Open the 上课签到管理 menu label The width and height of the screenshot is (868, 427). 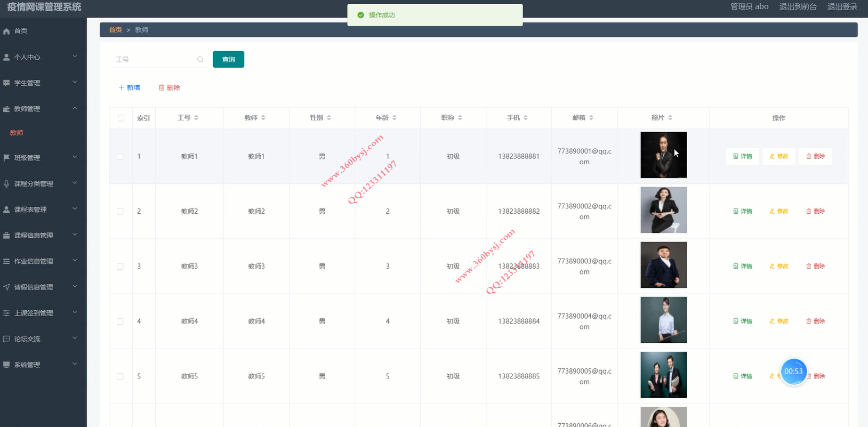[34, 313]
